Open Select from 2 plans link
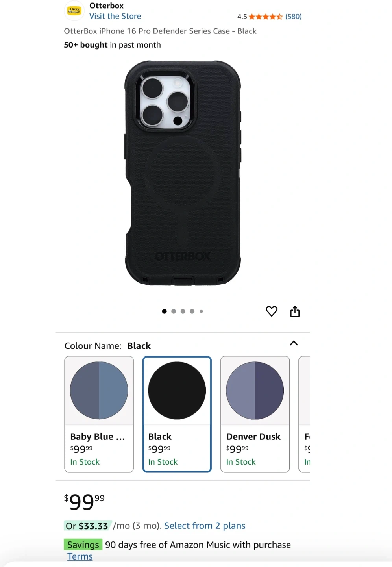Screen dimensions: 392x567 coord(205,526)
